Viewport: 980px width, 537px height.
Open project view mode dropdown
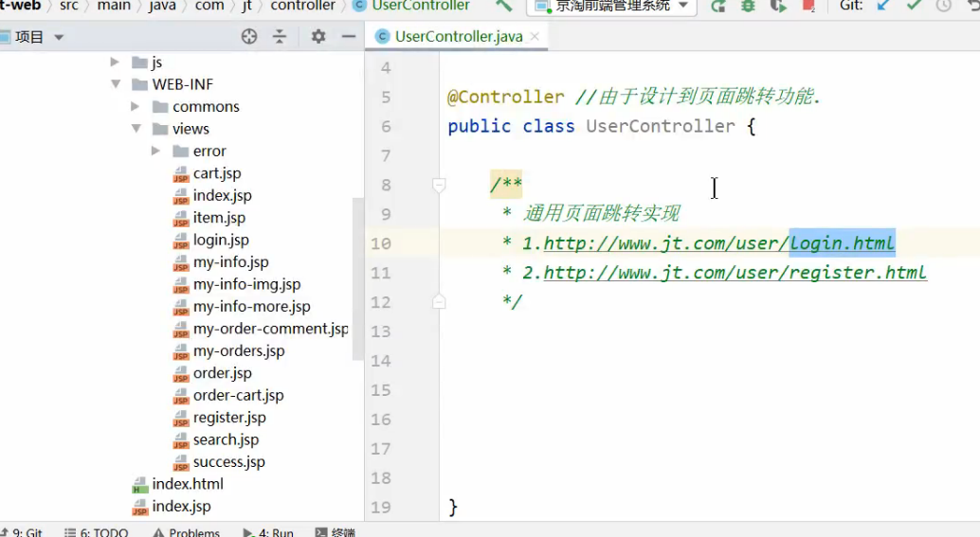pos(59,38)
